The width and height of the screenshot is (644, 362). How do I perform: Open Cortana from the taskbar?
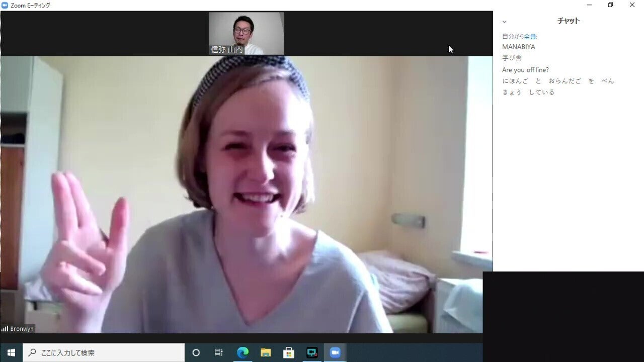(196, 352)
